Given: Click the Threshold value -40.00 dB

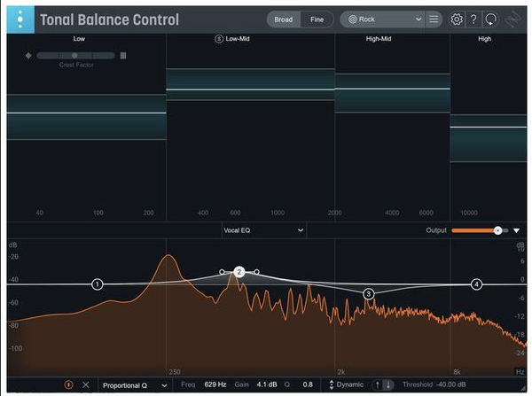Looking at the screenshot, I should point(450,384).
